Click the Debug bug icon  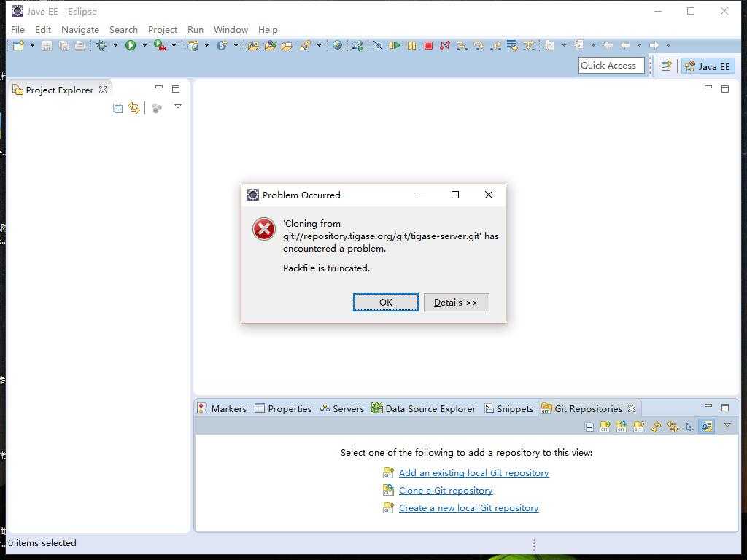(x=101, y=45)
